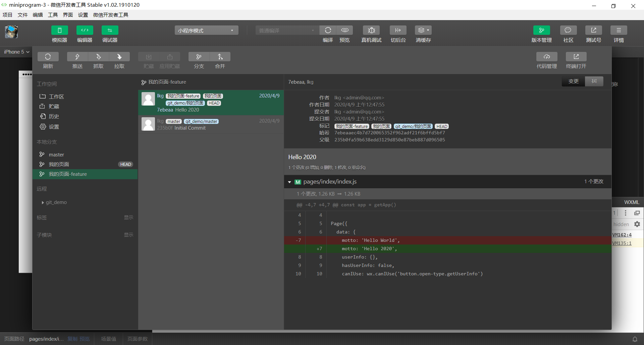The image size is (644, 345).
Task: Open the 小程序模式 mode dropdown
Action: click(x=206, y=30)
